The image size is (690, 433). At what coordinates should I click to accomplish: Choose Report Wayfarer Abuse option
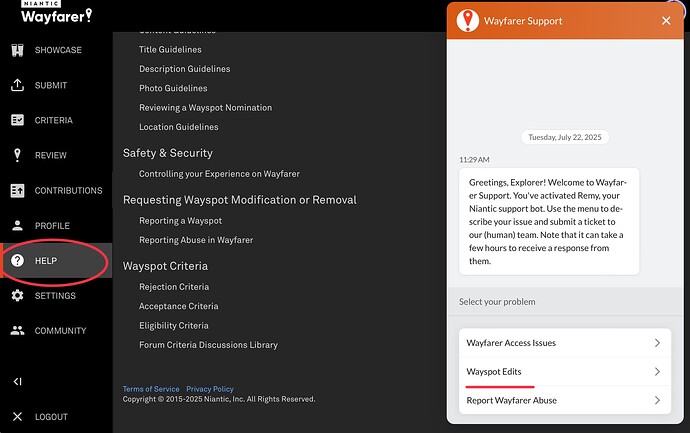(565, 400)
